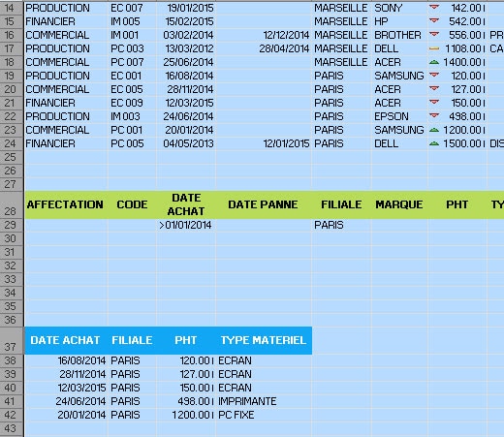The image size is (504, 437).
Task: Select the cell with code PC 005
Action: [132, 143]
